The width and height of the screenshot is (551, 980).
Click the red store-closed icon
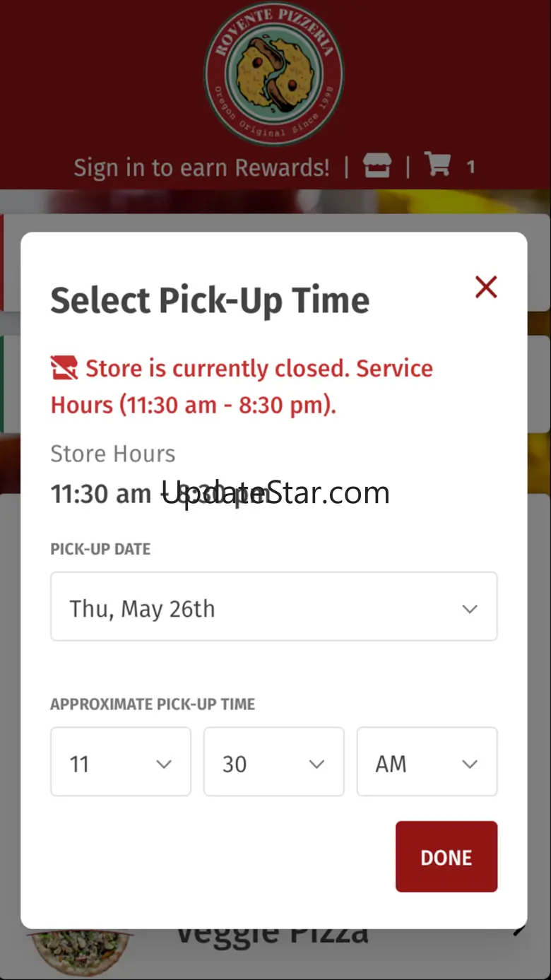coord(64,368)
